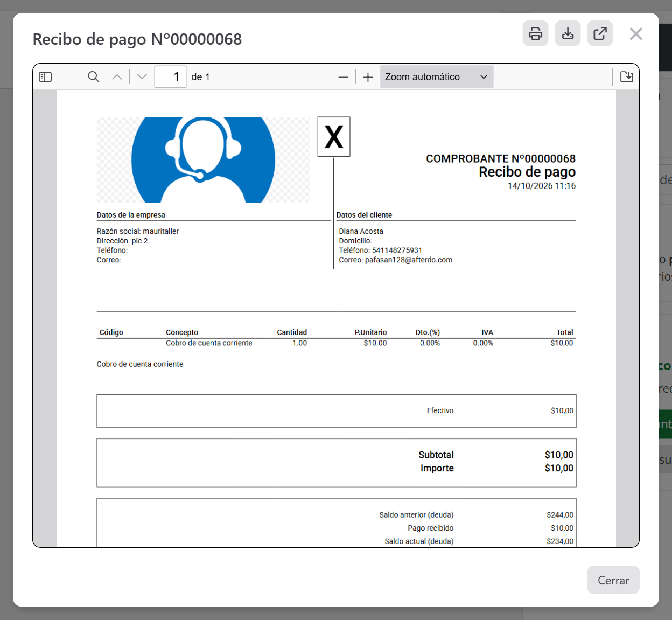The height and width of the screenshot is (620, 672).
Task: Click the Datos del cliente heading
Action: [x=364, y=215]
